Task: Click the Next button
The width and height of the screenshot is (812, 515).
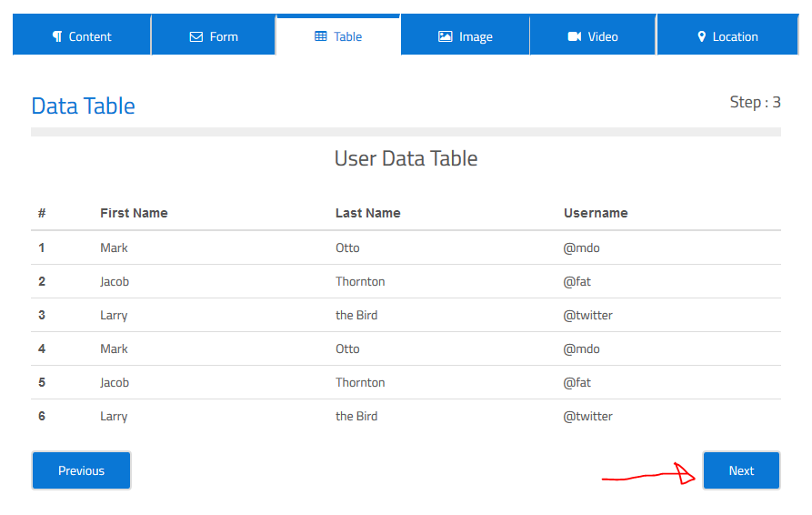Action: click(741, 470)
